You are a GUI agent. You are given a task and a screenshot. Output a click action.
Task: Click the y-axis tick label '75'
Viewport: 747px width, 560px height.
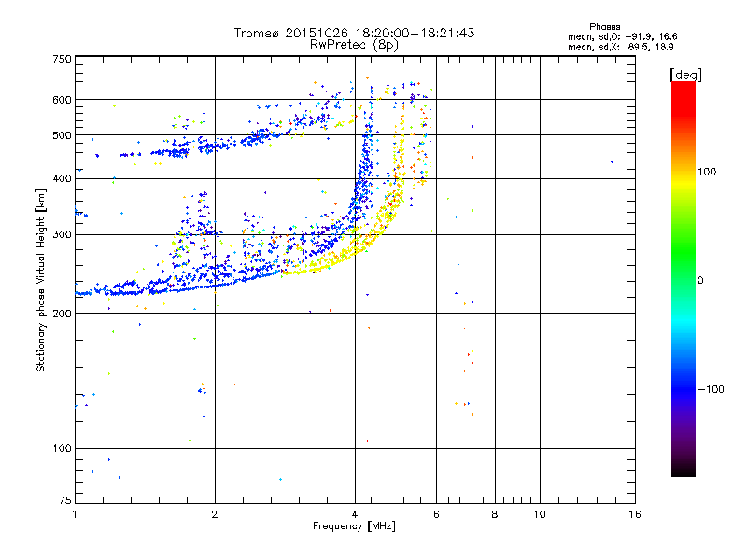[x=65, y=500]
